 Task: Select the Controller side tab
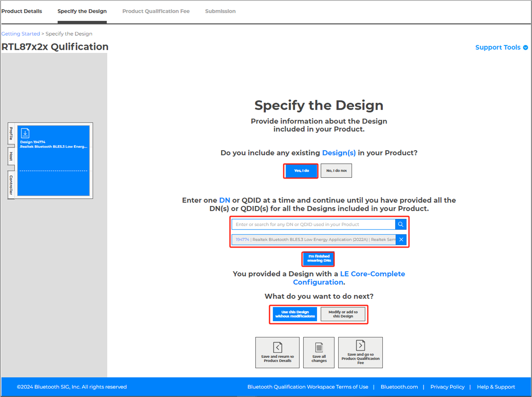[11, 185]
